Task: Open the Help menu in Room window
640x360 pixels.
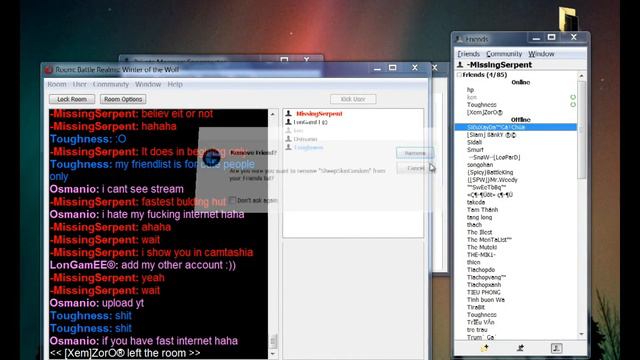Action: click(175, 84)
